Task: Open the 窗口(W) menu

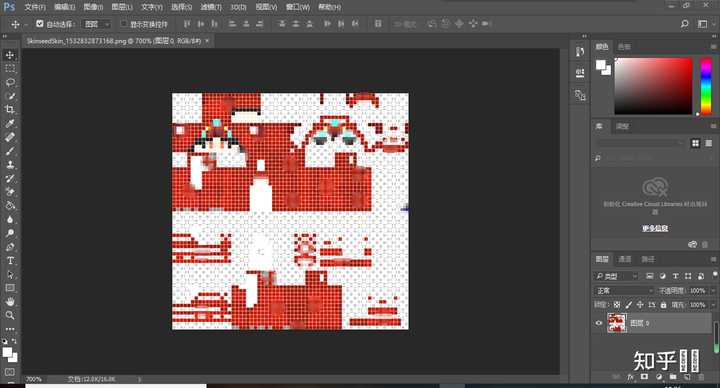Action: (298, 7)
